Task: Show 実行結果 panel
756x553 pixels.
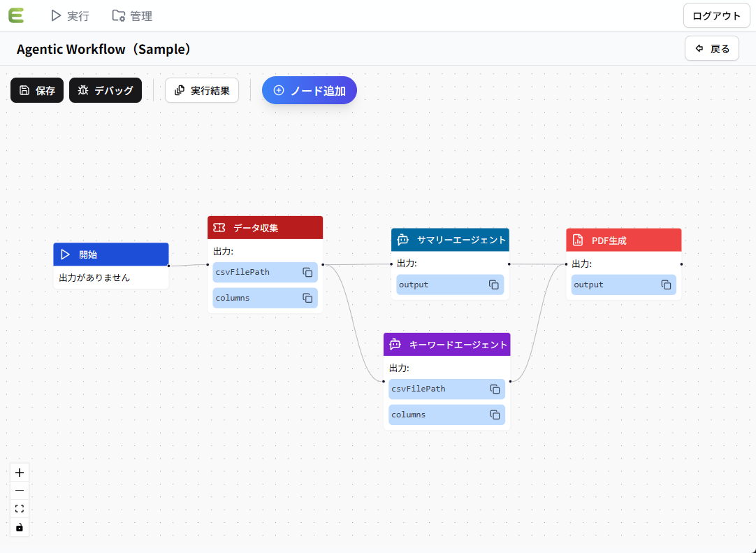Action: coord(202,90)
